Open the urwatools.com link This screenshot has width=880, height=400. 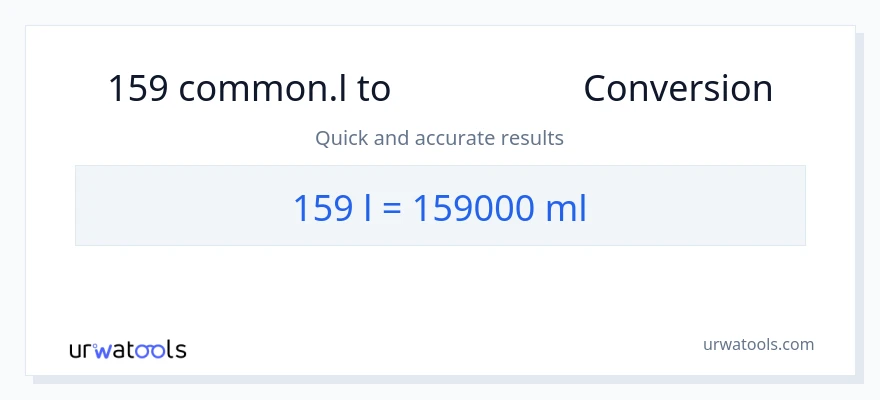(758, 344)
